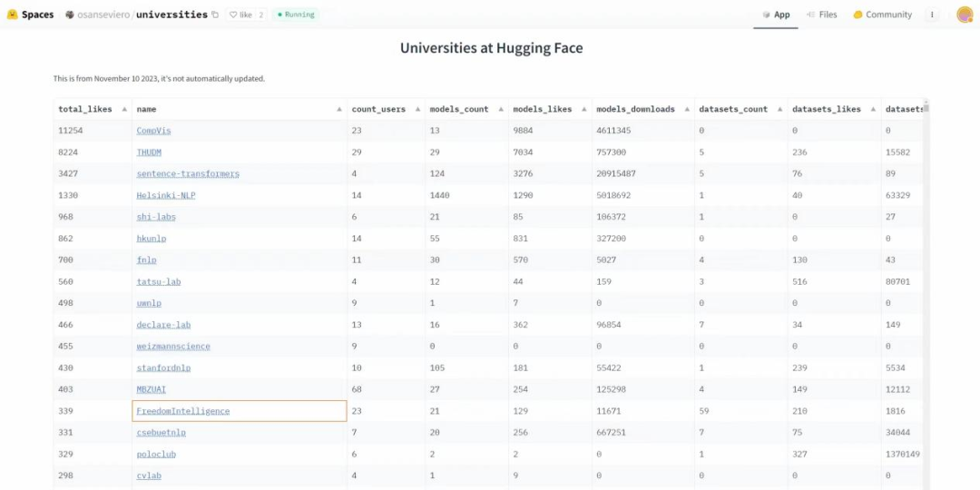Open the Community tab

(x=883, y=15)
